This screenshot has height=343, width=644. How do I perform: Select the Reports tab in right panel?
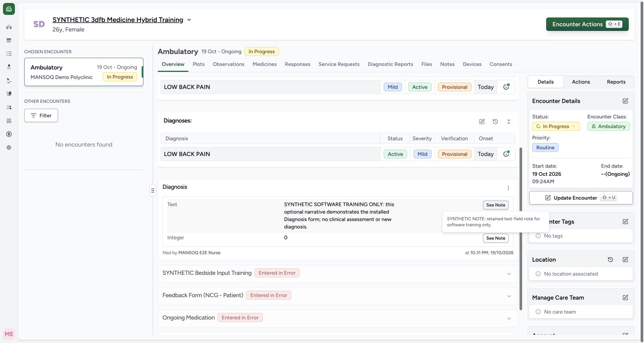click(616, 82)
